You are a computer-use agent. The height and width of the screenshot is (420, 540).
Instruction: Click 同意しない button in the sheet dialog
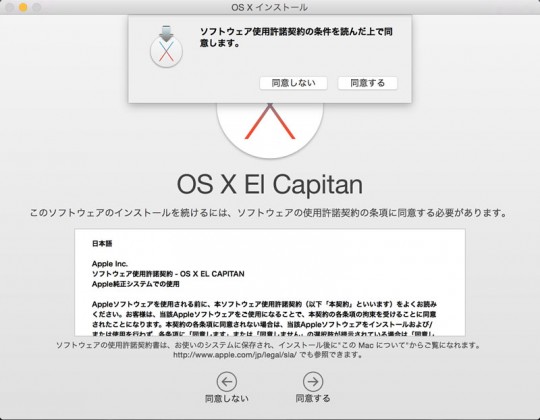[293, 83]
